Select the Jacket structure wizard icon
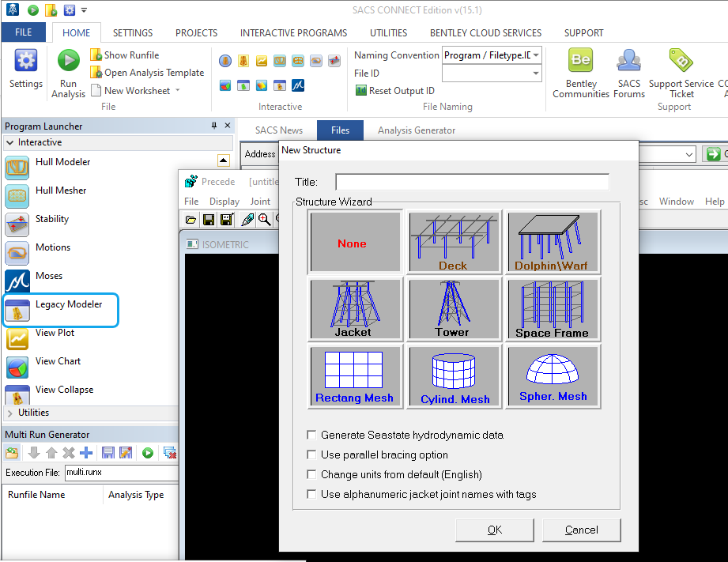Screen dimensions: 728x562 [353, 308]
